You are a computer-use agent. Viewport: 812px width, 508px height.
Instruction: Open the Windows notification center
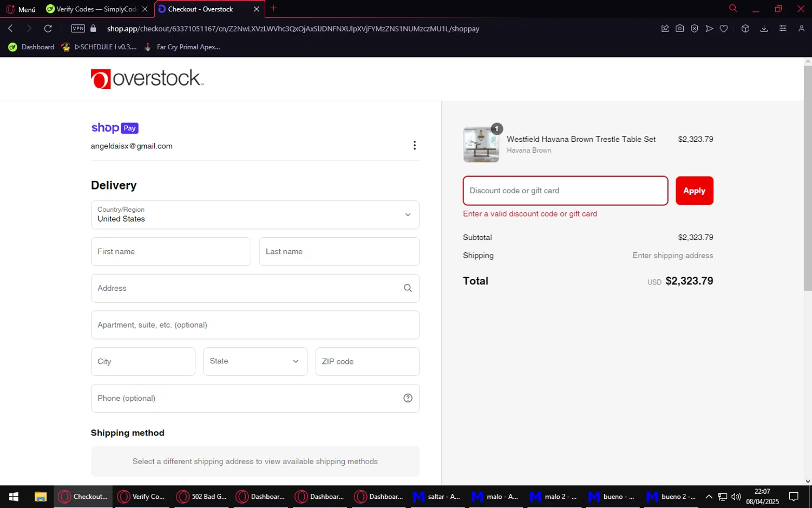point(794,497)
